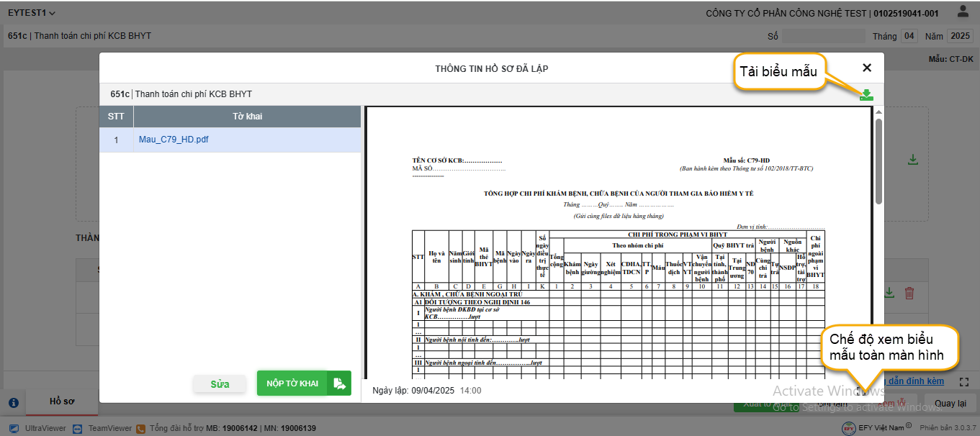Click the red trash delete icon
This screenshot has height=436, width=980.
[x=909, y=293]
